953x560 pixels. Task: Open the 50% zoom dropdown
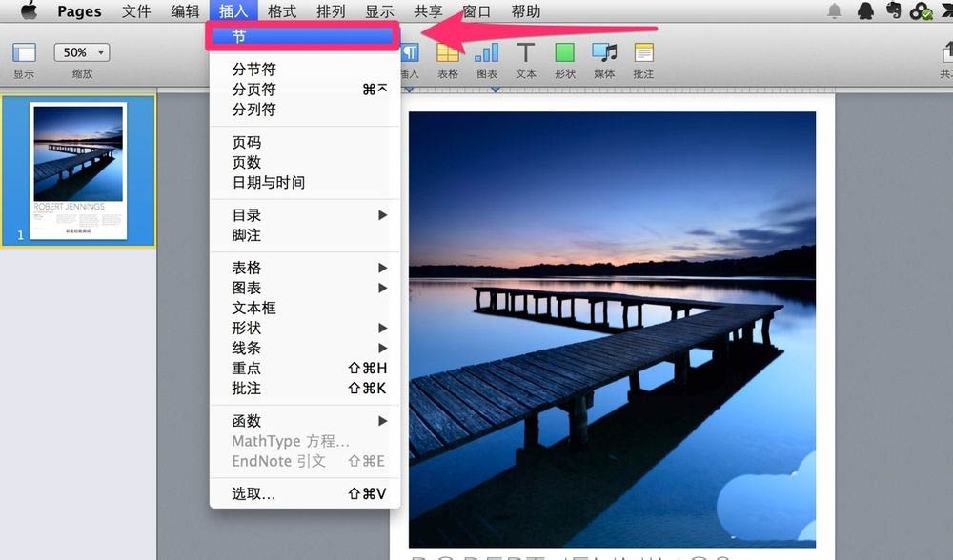[x=82, y=52]
